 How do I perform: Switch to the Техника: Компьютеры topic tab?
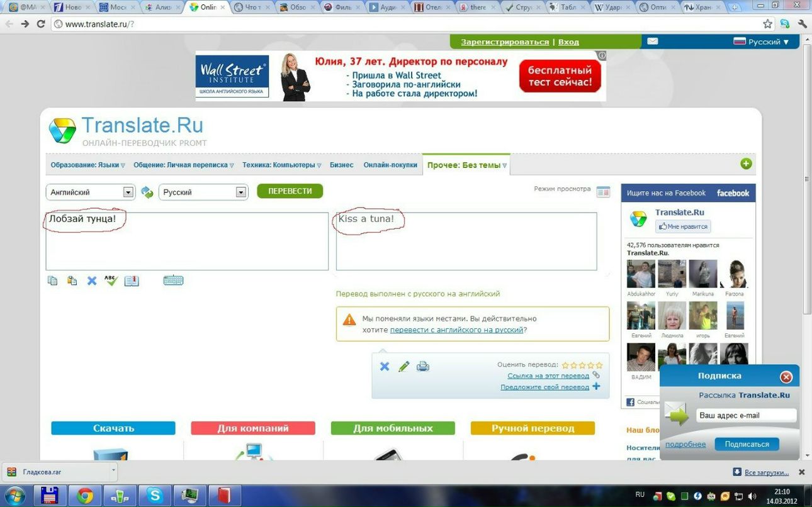tap(281, 165)
